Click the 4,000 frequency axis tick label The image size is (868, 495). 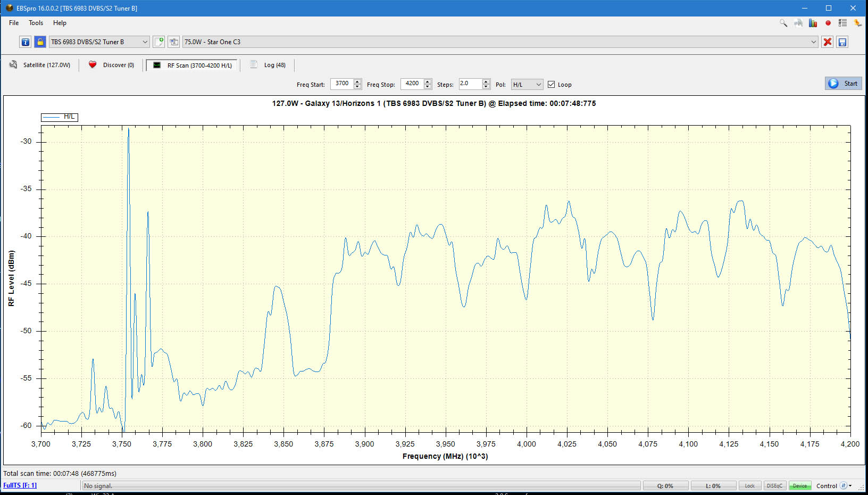point(527,444)
